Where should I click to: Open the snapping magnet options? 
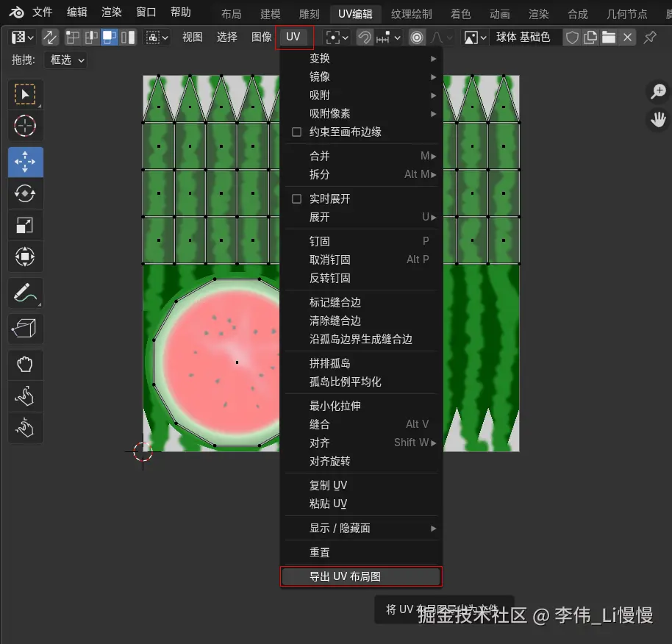click(364, 37)
